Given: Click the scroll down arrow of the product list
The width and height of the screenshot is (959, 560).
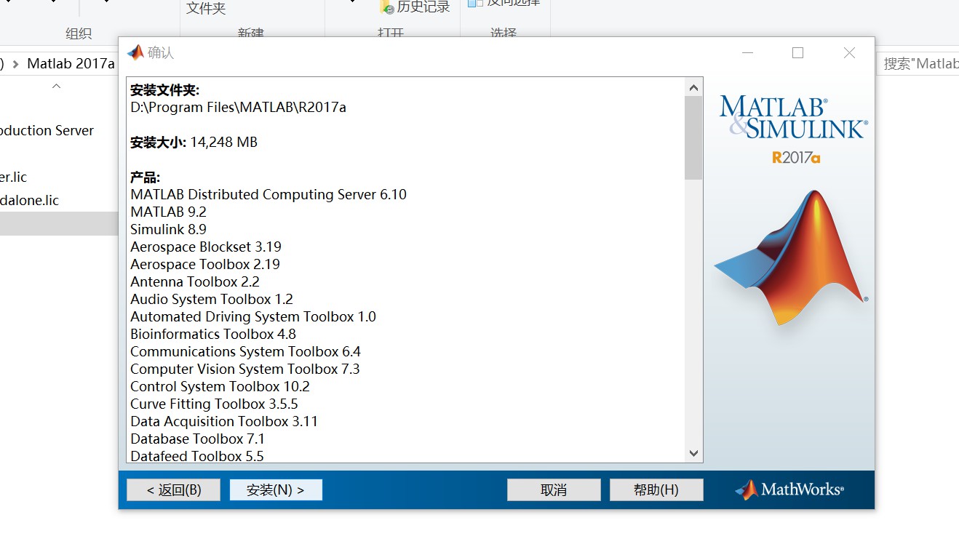Looking at the screenshot, I should pyautogui.click(x=693, y=453).
